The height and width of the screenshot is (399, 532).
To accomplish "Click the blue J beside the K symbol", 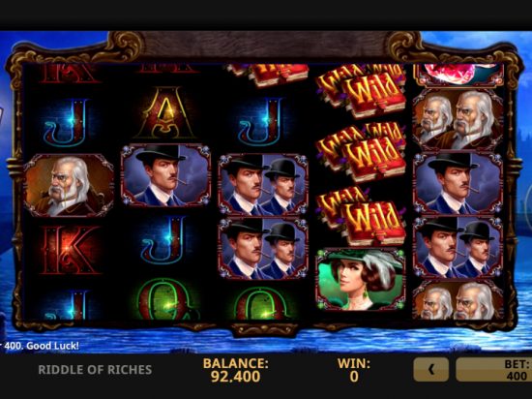I will click(x=165, y=240).
